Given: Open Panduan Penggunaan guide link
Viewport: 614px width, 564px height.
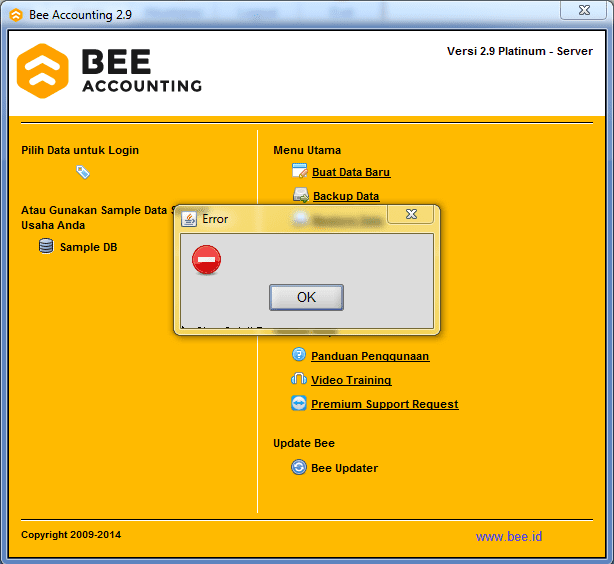Looking at the screenshot, I should point(370,356).
